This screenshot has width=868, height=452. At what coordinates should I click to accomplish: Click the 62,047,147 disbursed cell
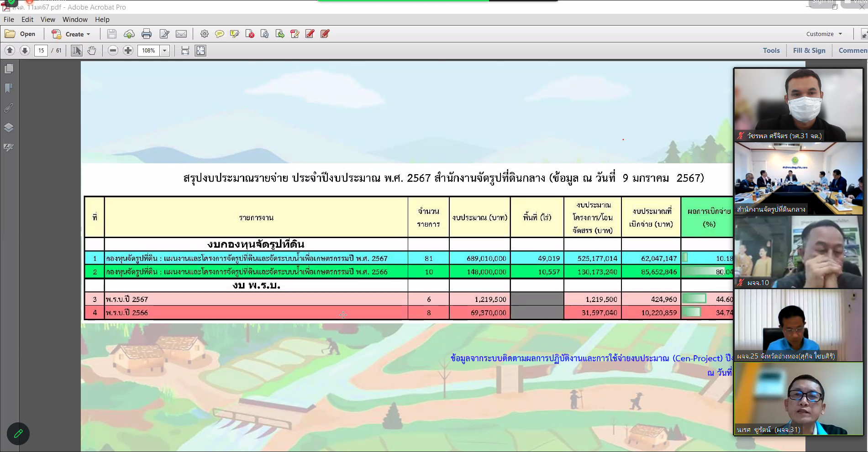tap(651, 258)
